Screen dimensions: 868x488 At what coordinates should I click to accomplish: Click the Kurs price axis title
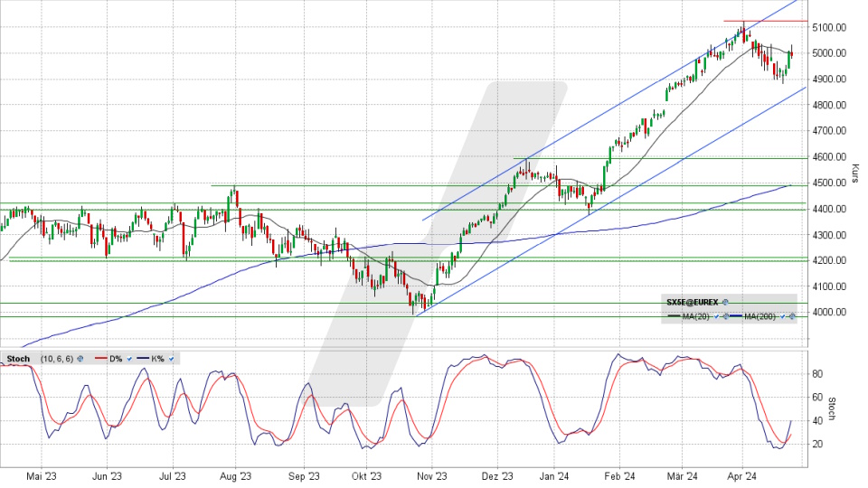(855, 171)
